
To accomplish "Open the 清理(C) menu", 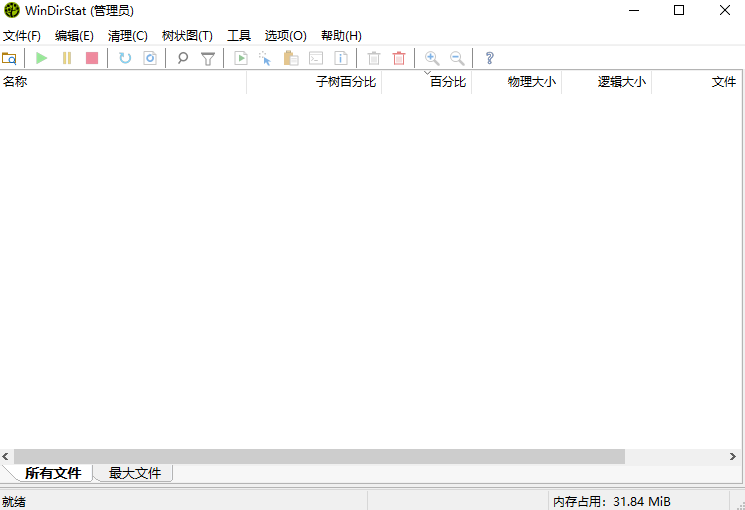I will (128, 36).
